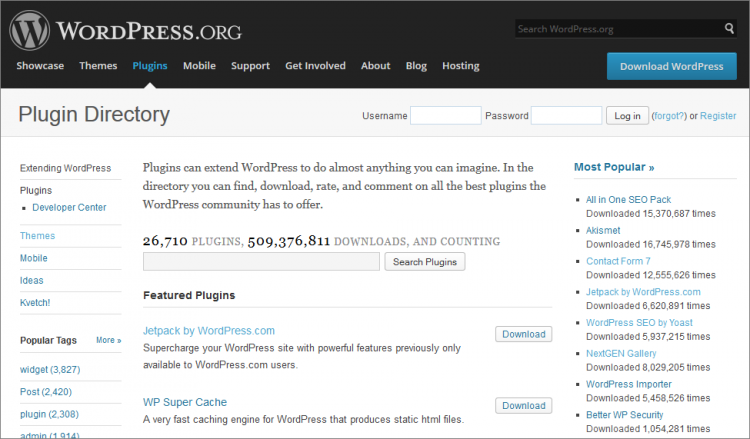Open Developer Center in sidebar
750x439 pixels.
69,208
